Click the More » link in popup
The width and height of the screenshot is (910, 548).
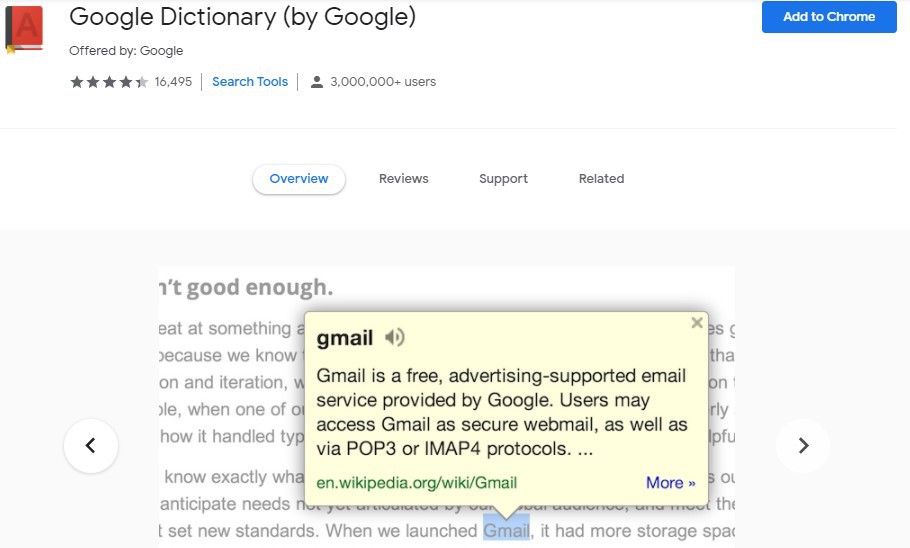pos(670,483)
